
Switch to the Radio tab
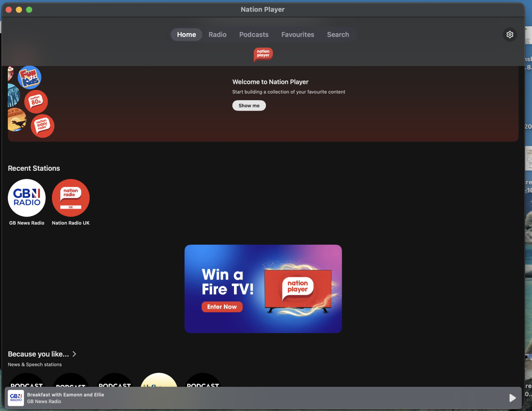tap(217, 35)
